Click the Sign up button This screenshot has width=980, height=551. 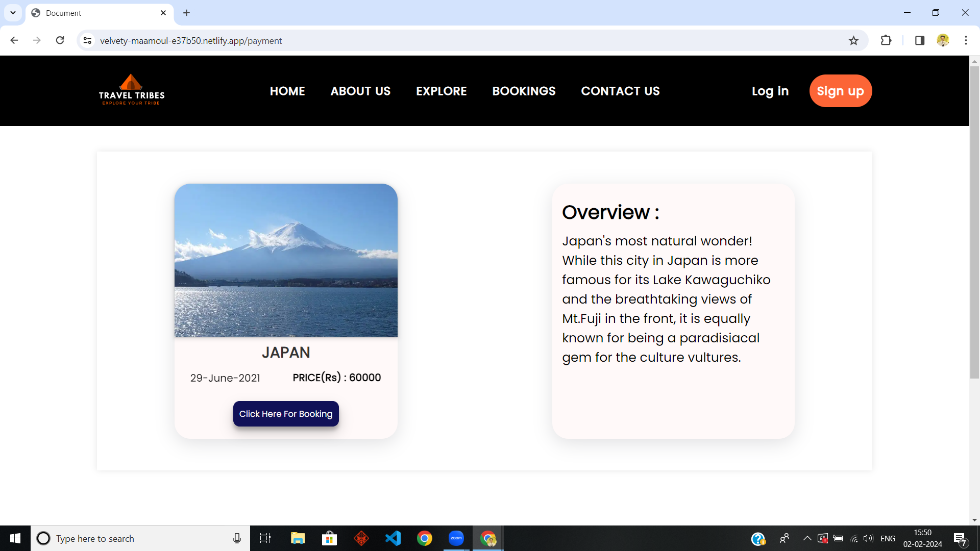(x=841, y=91)
